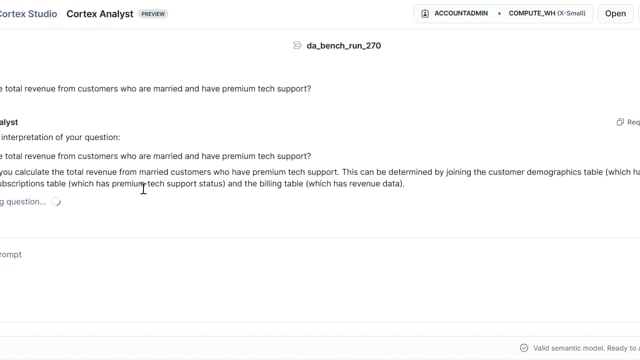Click the user's original revenue question
This screenshot has height=360, width=640.
pyautogui.click(x=156, y=89)
